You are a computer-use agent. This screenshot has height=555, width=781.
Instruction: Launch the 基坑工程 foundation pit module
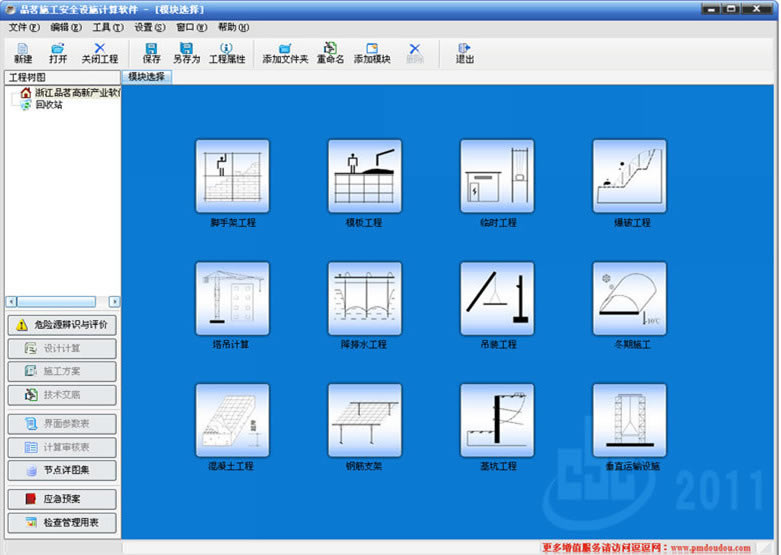[x=497, y=420]
